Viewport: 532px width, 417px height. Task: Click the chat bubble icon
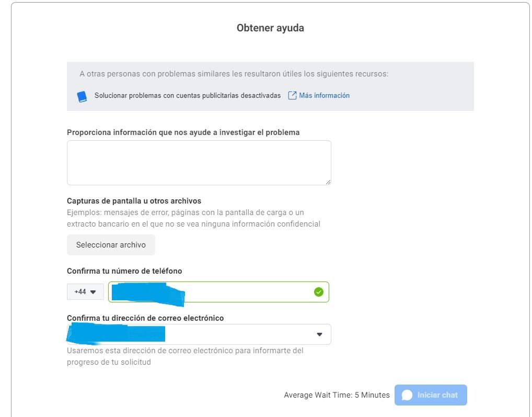click(407, 395)
